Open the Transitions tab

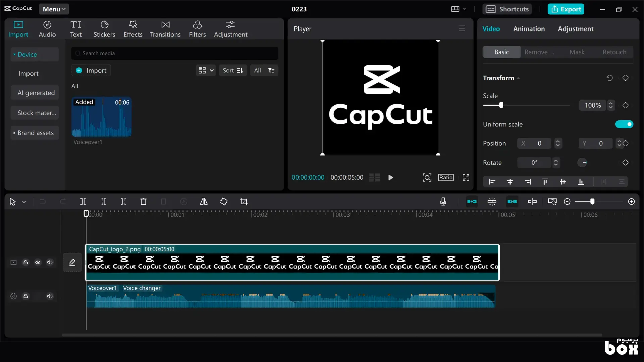165,29
